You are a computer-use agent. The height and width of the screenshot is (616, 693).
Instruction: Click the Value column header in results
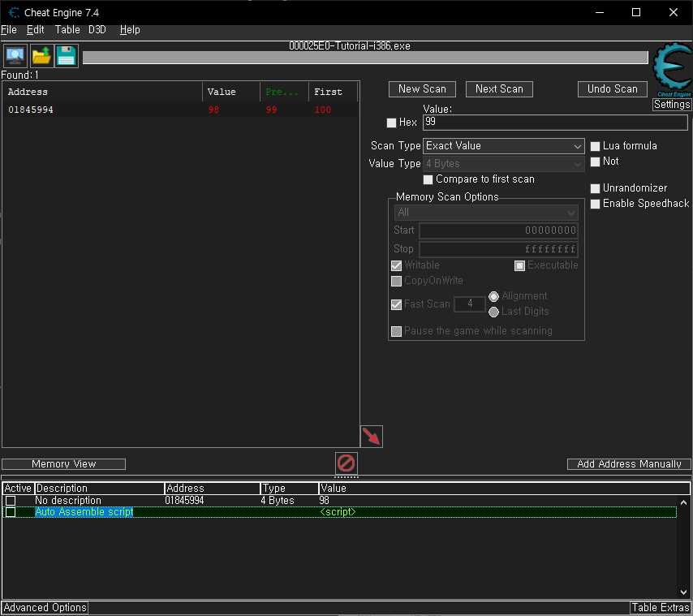[x=231, y=92]
